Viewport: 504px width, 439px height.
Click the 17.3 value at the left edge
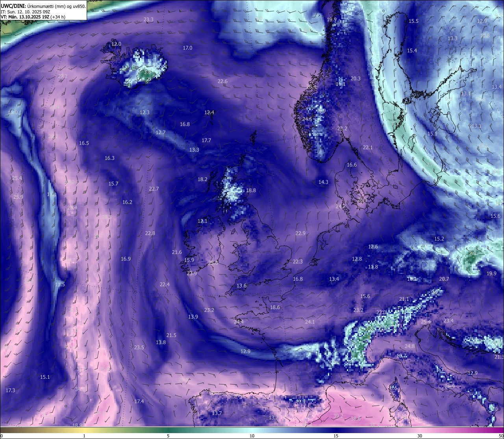point(10,391)
